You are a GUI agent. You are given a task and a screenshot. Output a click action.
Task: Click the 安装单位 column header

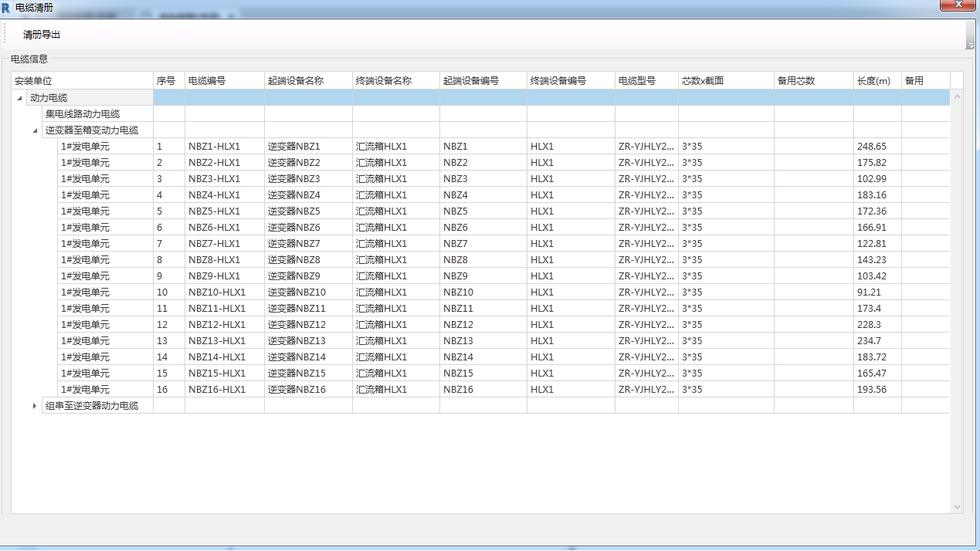[82, 81]
